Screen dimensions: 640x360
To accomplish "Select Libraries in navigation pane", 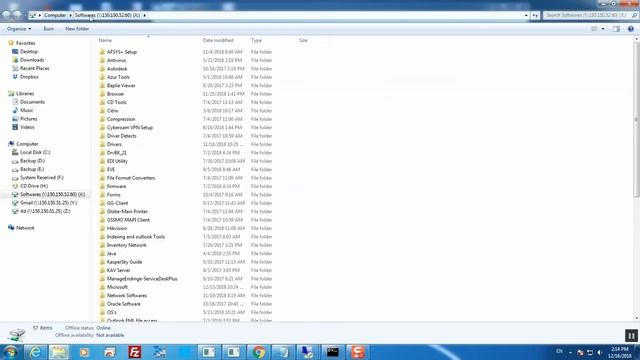I will pyautogui.click(x=25, y=93).
